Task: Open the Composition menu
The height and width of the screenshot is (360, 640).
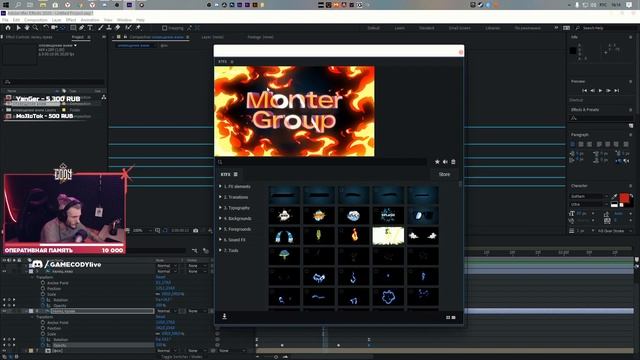Action: click(36, 20)
